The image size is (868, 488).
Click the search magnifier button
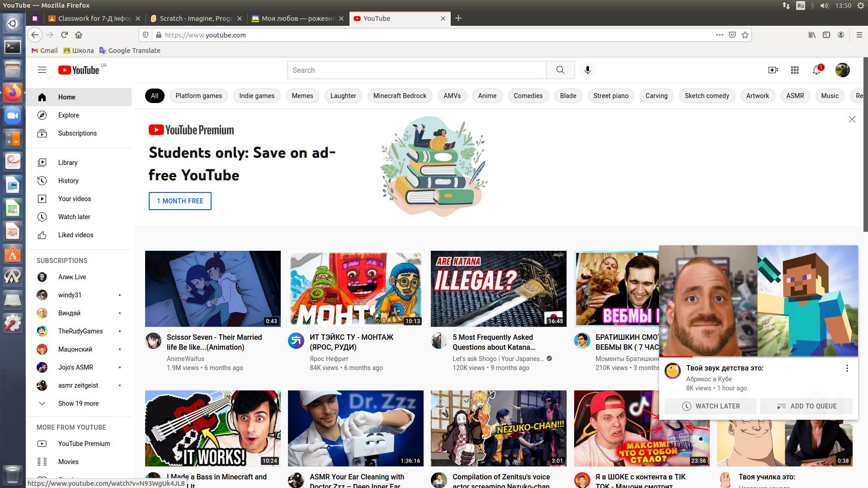click(560, 70)
